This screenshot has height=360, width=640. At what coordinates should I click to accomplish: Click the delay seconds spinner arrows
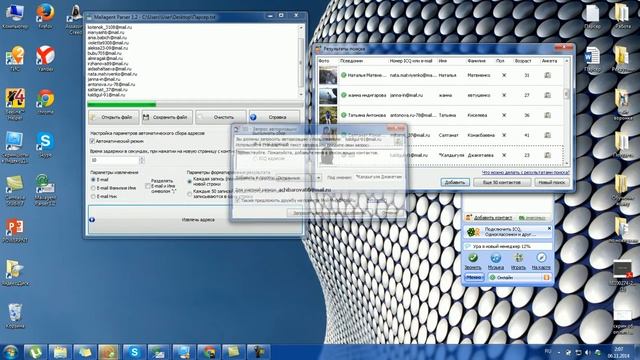pos(142,160)
